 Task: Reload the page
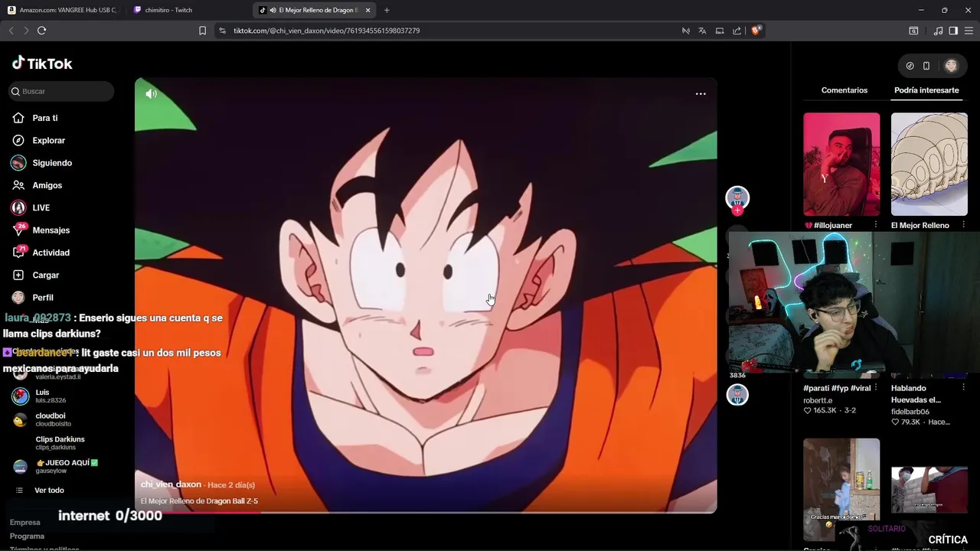pos(41,31)
